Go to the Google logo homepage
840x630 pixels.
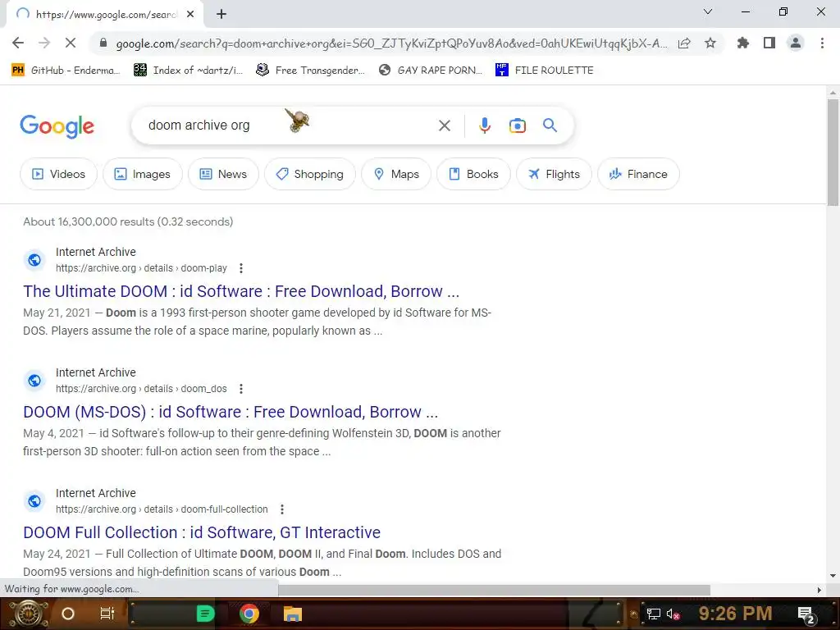57,126
